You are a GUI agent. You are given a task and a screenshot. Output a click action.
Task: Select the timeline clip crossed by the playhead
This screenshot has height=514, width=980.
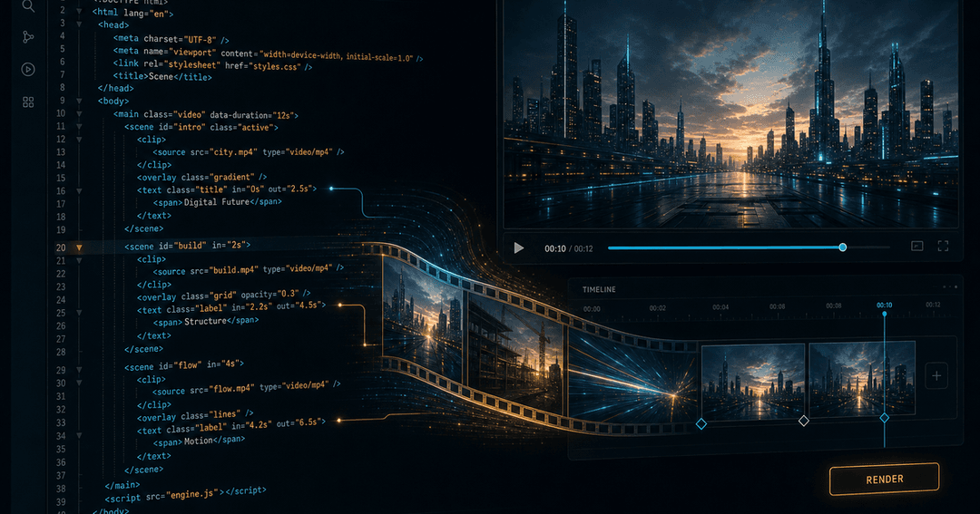click(862, 378)
